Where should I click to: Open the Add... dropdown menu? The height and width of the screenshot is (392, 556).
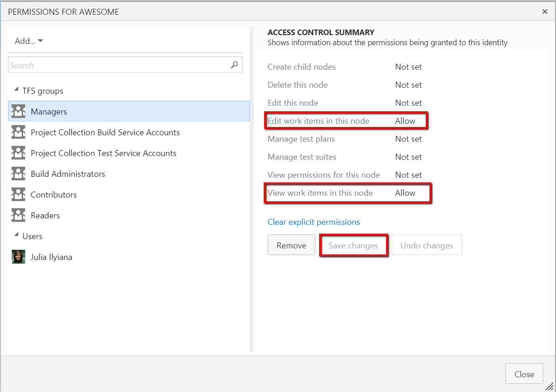29,41
